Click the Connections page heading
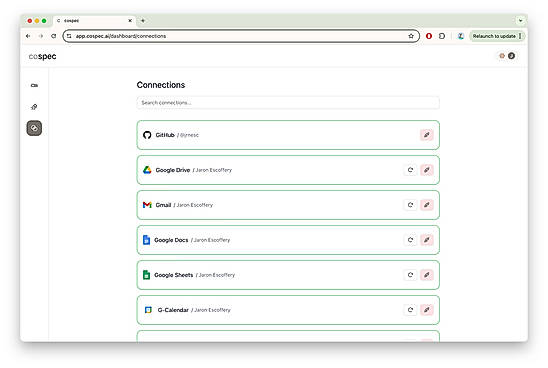 click(161, 85)
